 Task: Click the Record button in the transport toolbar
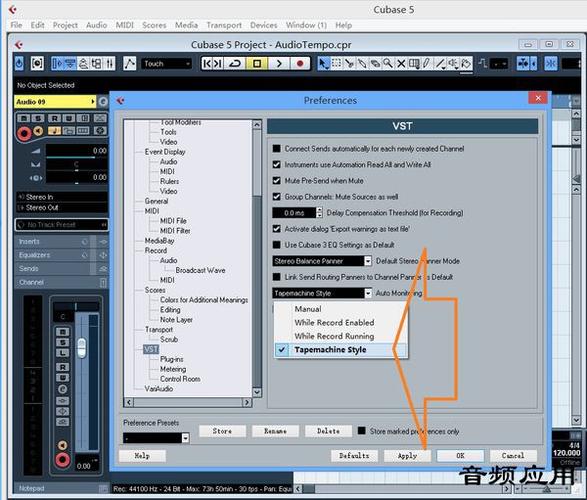coord(300,64)
